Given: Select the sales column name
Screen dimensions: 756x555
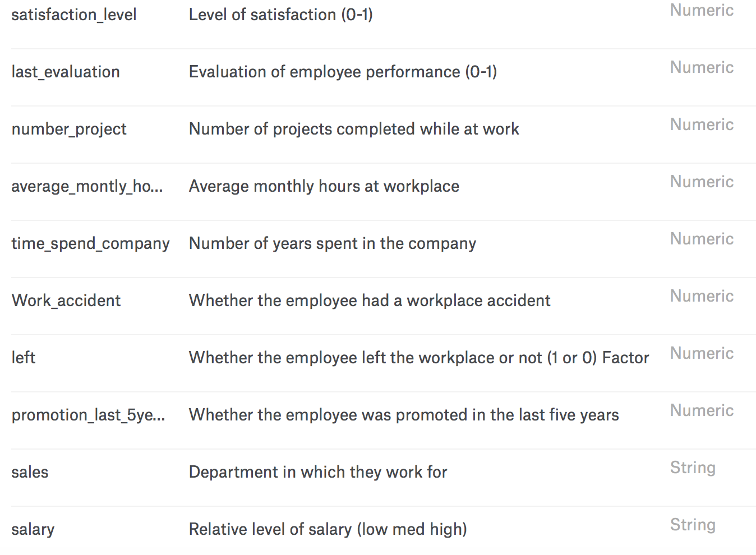Looking at the screenshot, I should click(x=30, y=472).
